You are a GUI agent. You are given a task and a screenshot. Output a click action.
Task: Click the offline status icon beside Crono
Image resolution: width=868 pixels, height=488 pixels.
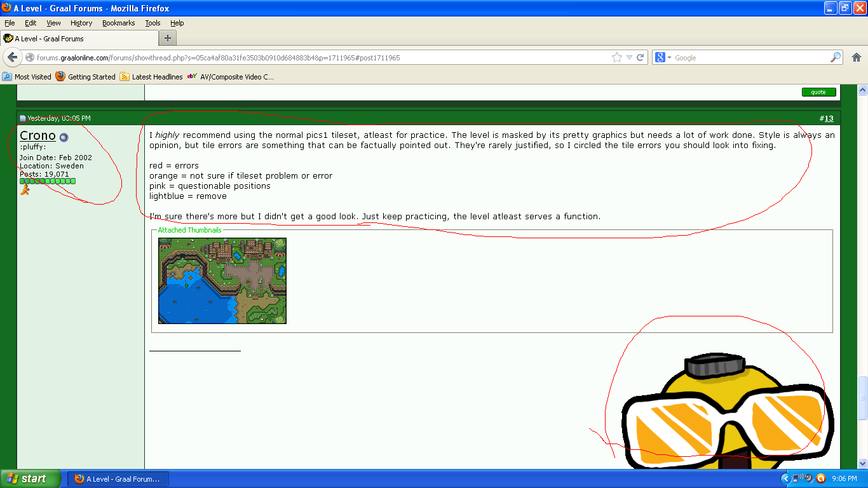tap(64, 137)
